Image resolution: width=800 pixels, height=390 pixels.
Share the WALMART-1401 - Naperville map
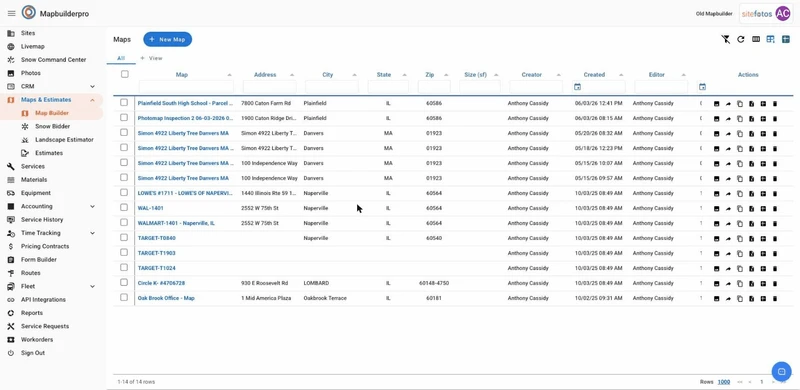click(728, 224)
